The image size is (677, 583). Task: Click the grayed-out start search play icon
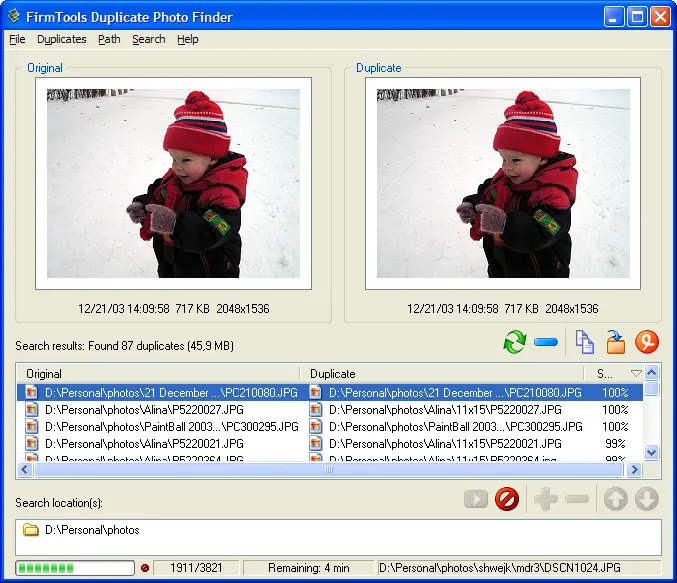(476, 499)
